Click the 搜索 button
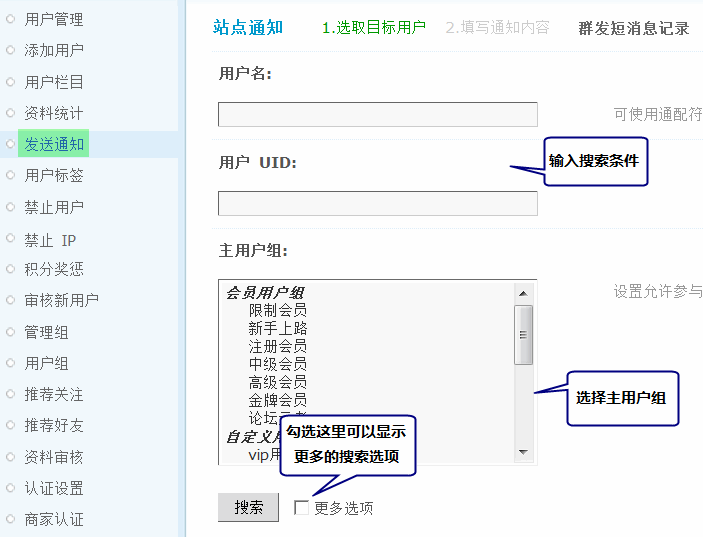 point(248,507)
